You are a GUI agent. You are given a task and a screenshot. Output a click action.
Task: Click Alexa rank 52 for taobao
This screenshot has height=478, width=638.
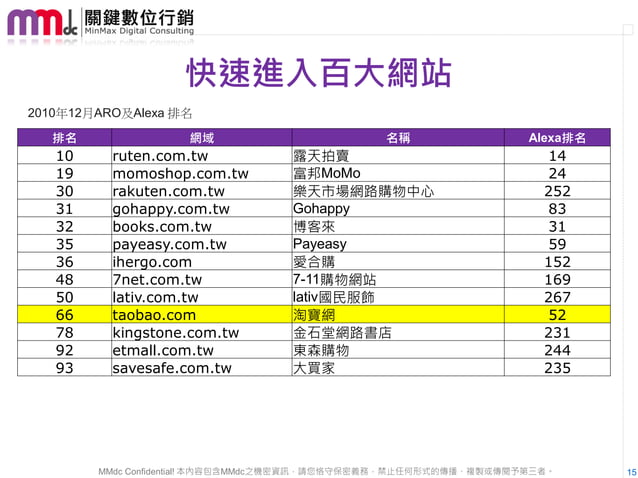pyautogui.click(x=557, y=315)
